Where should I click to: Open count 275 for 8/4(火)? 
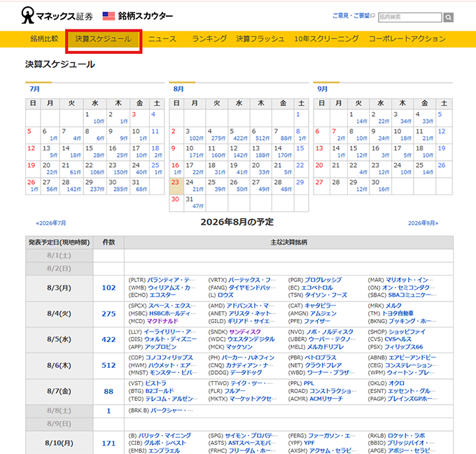[x=108, y=314]
